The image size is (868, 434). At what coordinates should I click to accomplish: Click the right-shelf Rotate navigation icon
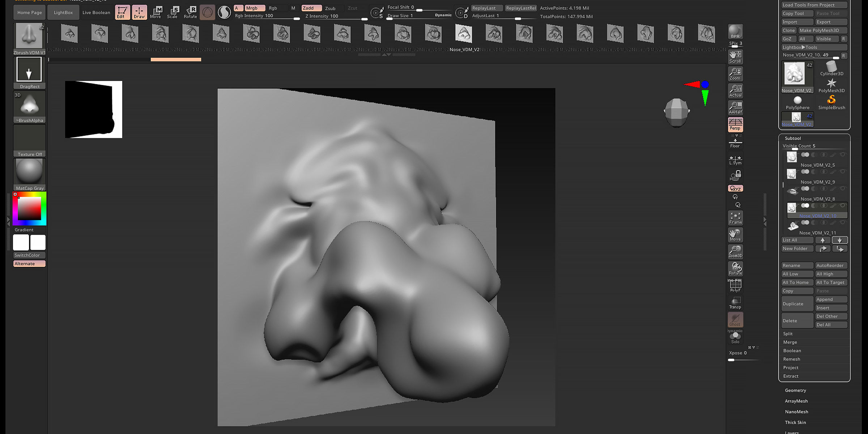point(735,269)
